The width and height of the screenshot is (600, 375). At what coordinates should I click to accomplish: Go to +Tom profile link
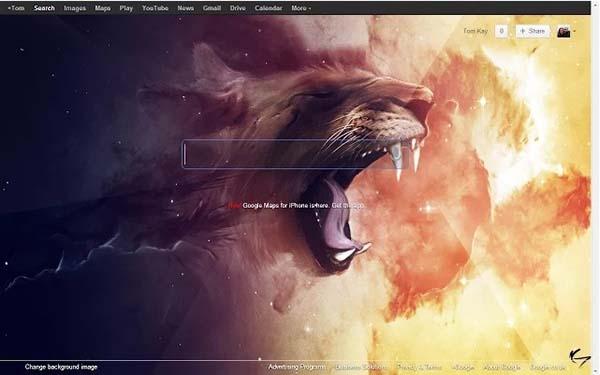point(16,8)
